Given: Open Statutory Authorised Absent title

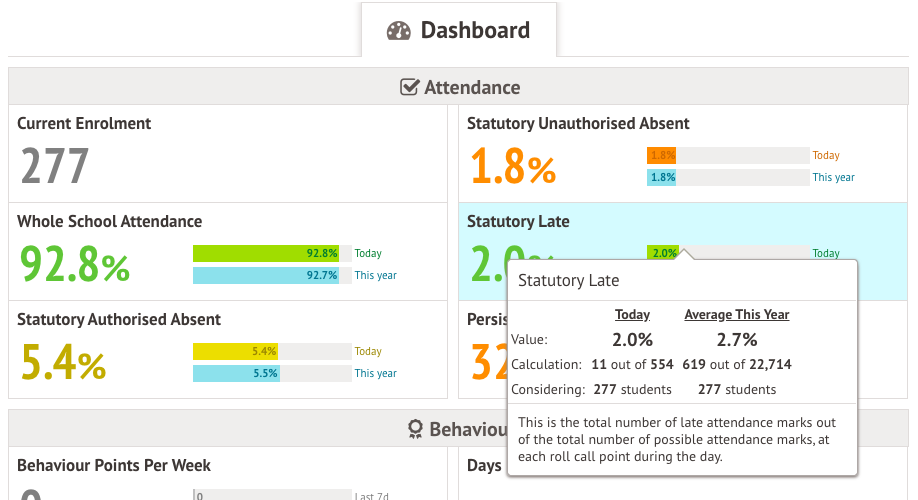Looking at the screenshot, I should pyautogui.click(x=119, y=320).
